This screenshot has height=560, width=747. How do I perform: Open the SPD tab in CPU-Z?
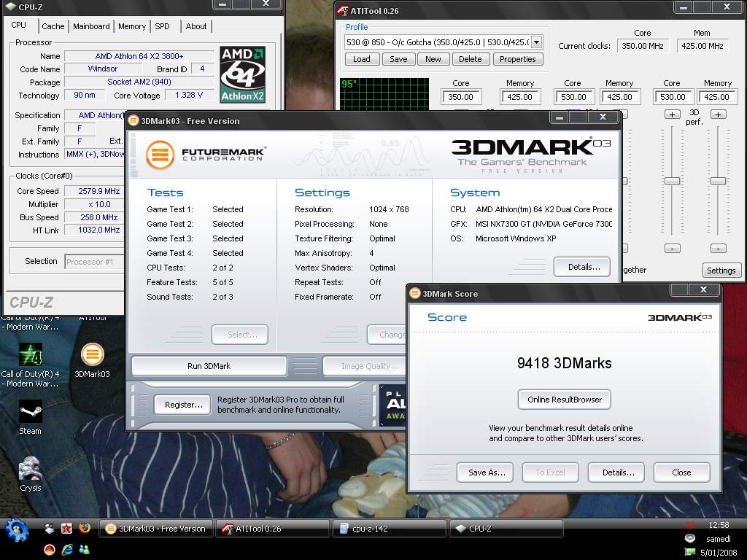point(162,26)
